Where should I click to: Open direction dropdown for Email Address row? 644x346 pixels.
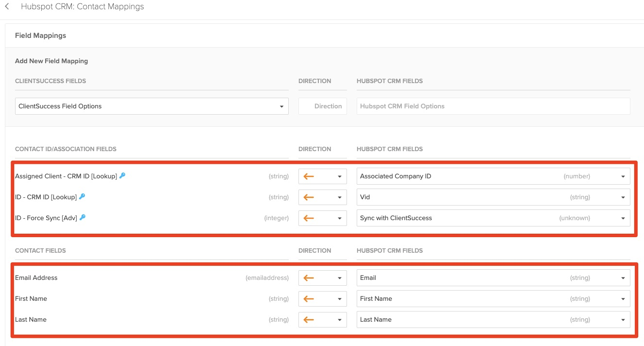(x=323, y=278)
